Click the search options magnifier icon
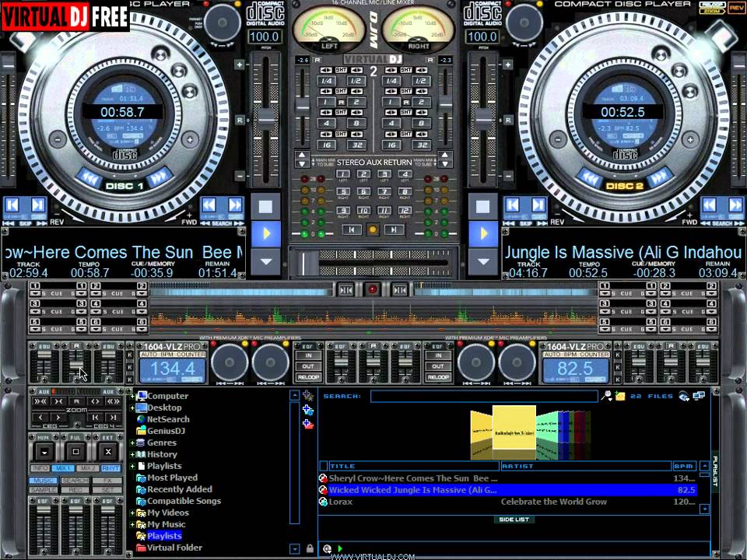This screenshot has height=560, width=747. [x=606, y=396]
